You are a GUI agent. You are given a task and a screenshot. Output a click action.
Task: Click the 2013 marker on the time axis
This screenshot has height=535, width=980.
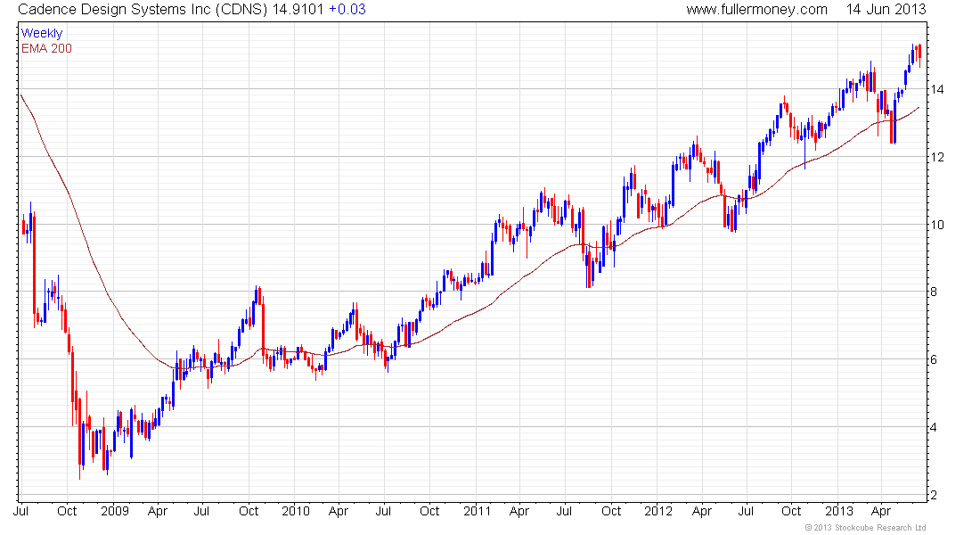(839, 512)
